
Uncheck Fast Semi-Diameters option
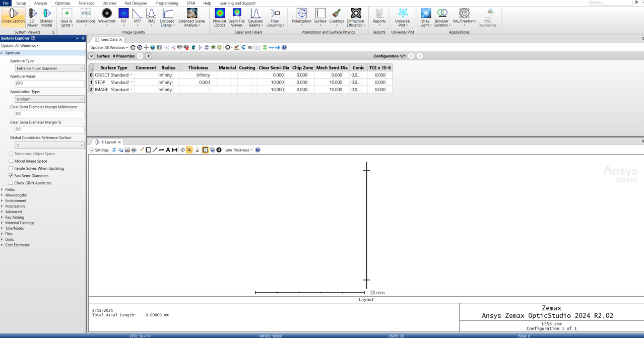pyautogui.click(x=11, y=176)
